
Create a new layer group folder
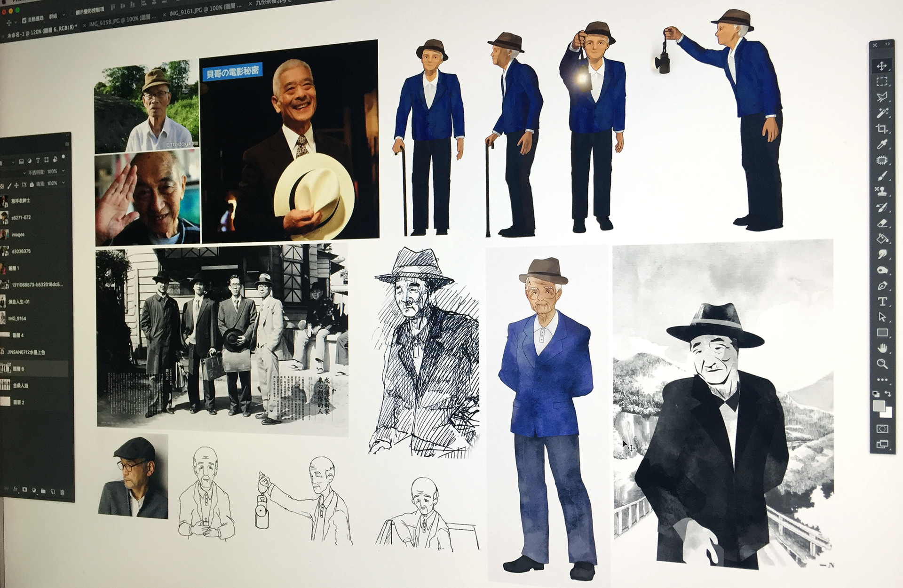click(x=43, y=492)
